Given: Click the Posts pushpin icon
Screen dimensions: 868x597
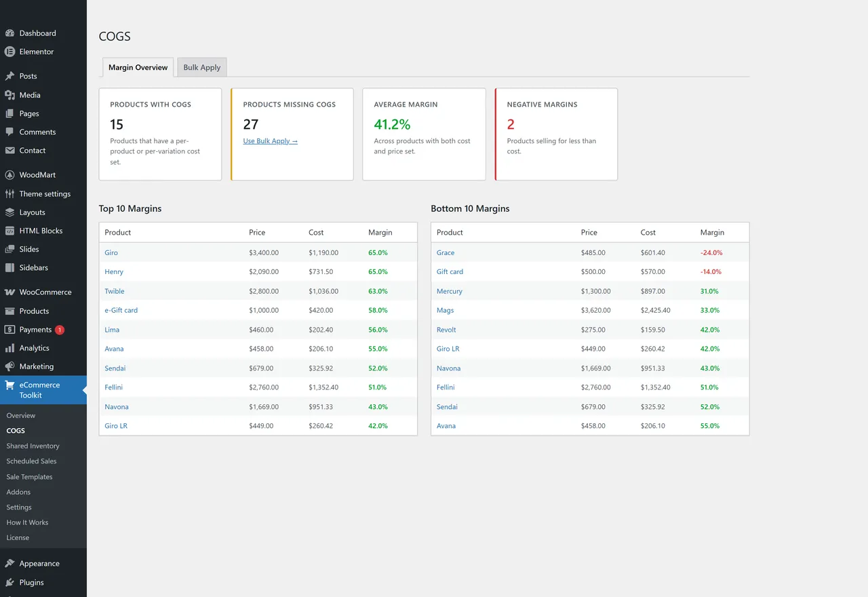Looking at the screenshot, I should click(x=9, y=76).
